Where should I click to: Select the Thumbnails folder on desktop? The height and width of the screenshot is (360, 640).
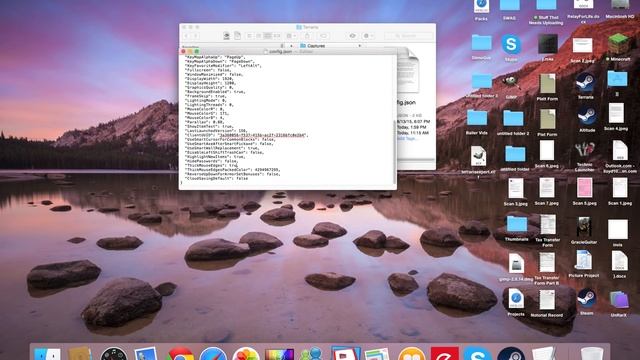pyautogui.click(x=517, y=224)
